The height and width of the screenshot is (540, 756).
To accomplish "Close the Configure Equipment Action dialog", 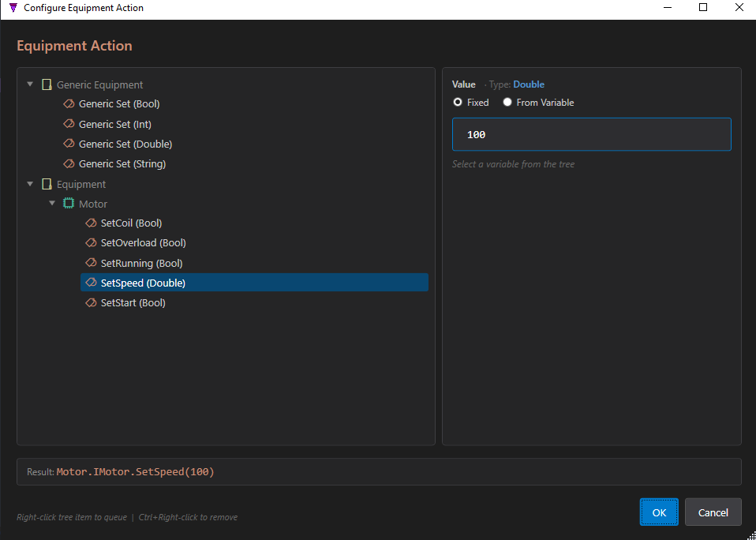I will (x=739, y=8).
